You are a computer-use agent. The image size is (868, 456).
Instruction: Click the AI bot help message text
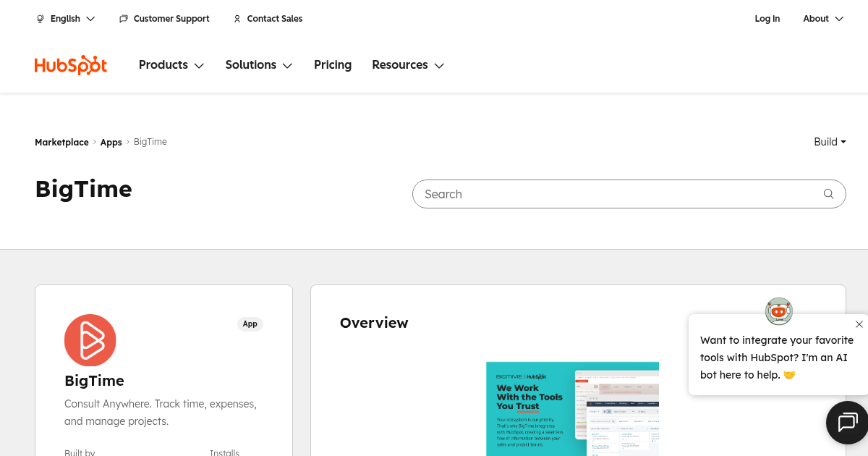777,358
